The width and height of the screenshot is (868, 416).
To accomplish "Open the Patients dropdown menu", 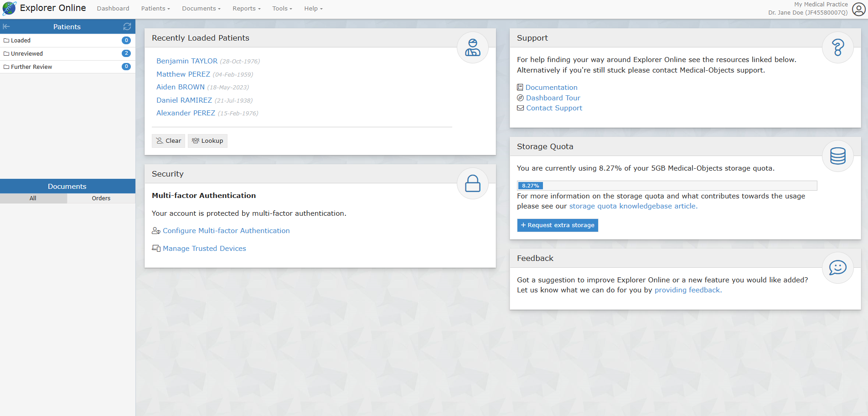I will click(155, 9).
